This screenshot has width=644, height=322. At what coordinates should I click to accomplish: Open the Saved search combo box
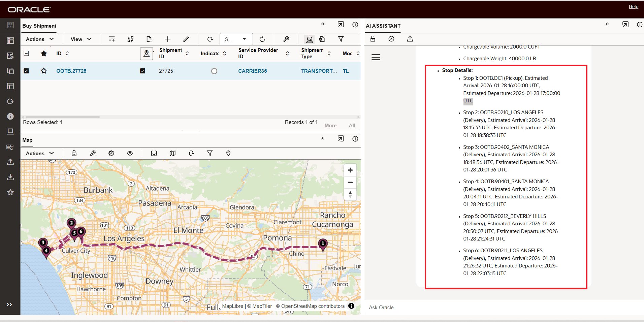(236, 39)
